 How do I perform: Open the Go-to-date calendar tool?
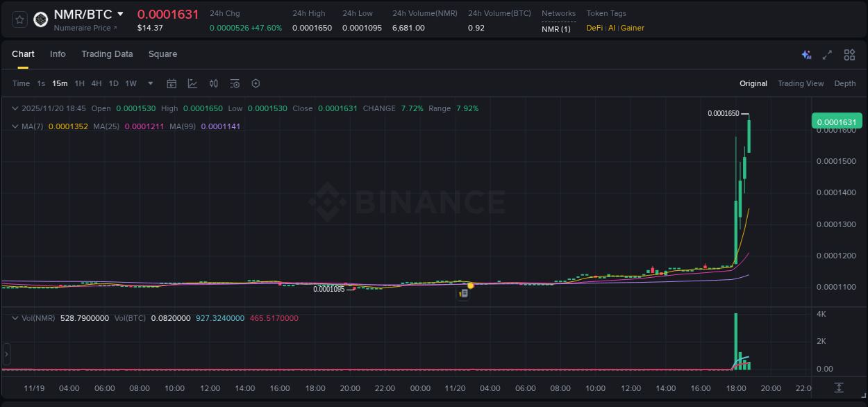(x=172, y=83)
